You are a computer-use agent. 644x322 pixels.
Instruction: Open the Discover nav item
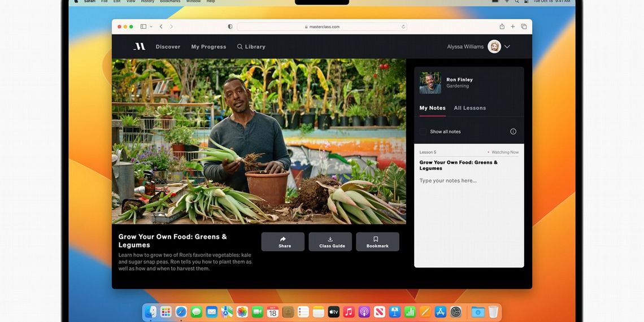168,47
